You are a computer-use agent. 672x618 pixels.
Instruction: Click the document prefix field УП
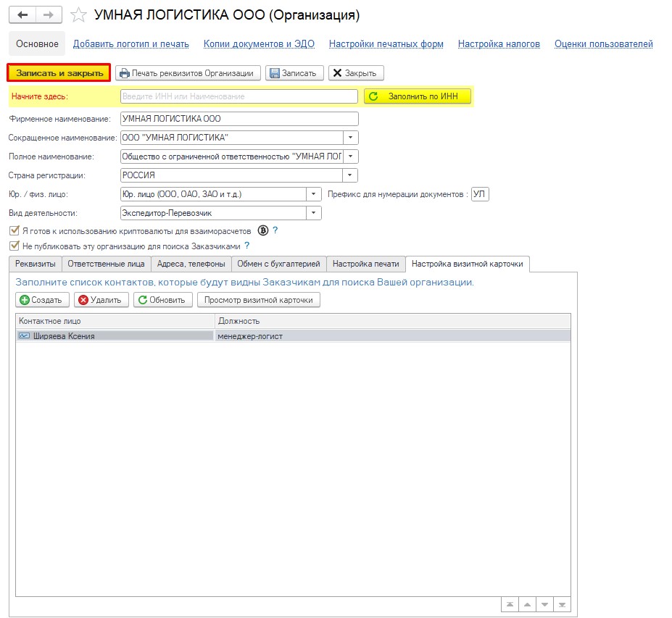(x=480, y=194)
